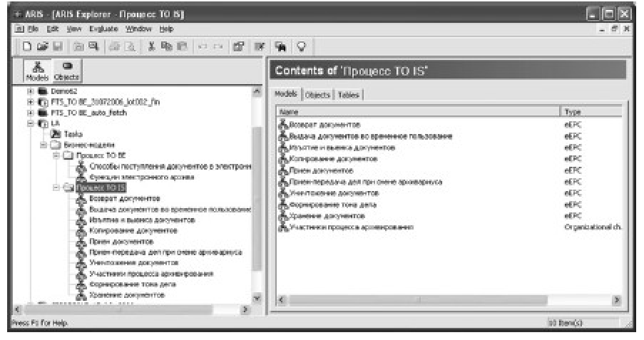This screenshot has width=644, height=340.
Task: Sort the list by the Name column header
Action: click(x=418, y=112)
